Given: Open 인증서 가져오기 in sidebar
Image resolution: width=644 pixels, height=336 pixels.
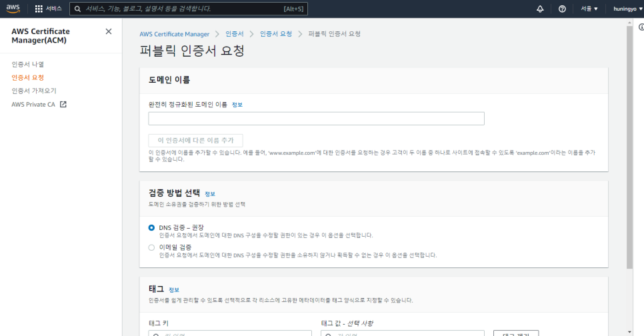Looking at the screenshot, I should tap(34, 91).
